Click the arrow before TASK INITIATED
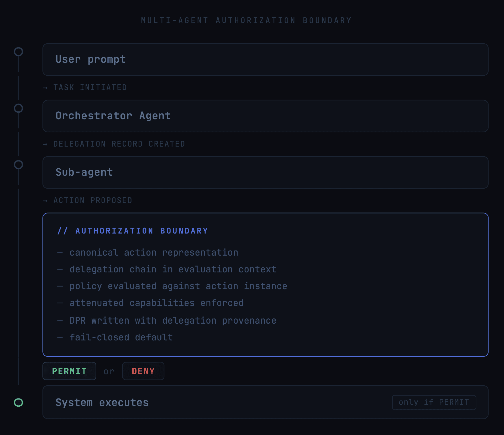The height and width of the screenshot is (435, 504). point(45,88)
